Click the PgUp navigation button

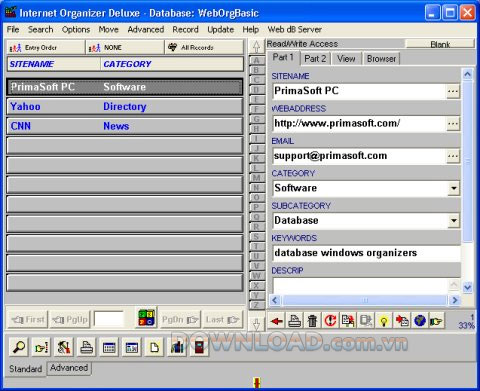click(x=70, y=320)
